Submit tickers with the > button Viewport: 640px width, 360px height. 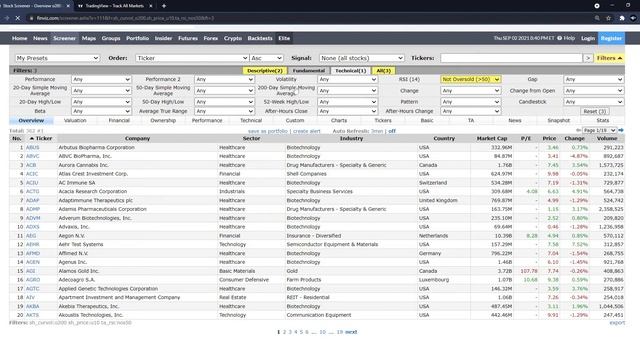(x=588, y=58)
